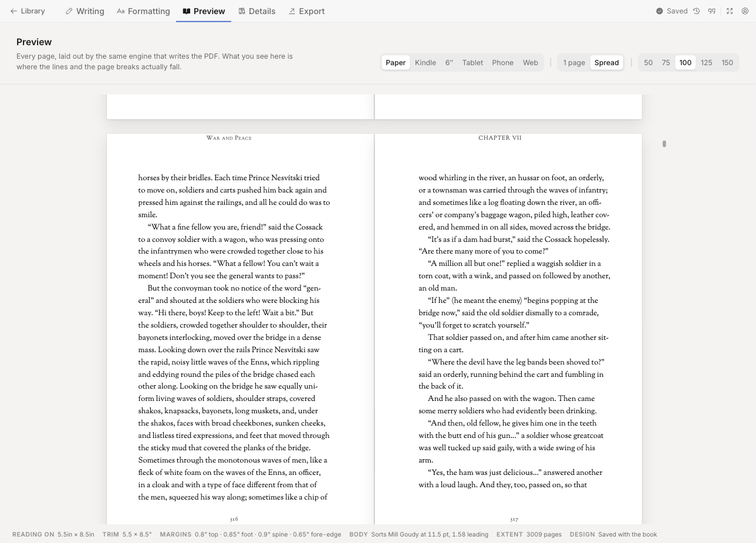Click DESIGN Saved with the book entry

coord(613,535)
